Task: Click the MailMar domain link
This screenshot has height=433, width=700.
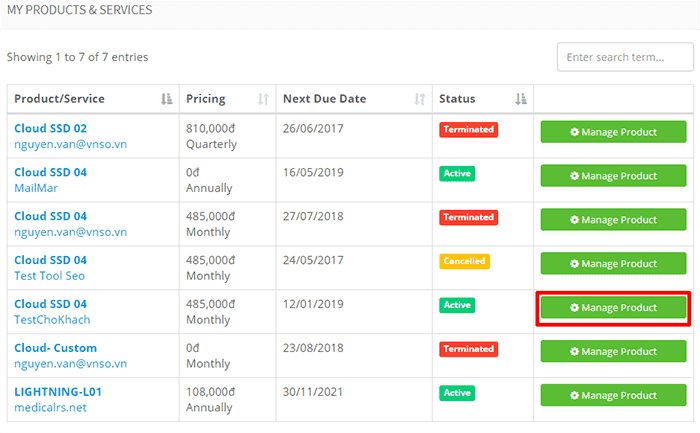Action: click(x=36, y=188)
